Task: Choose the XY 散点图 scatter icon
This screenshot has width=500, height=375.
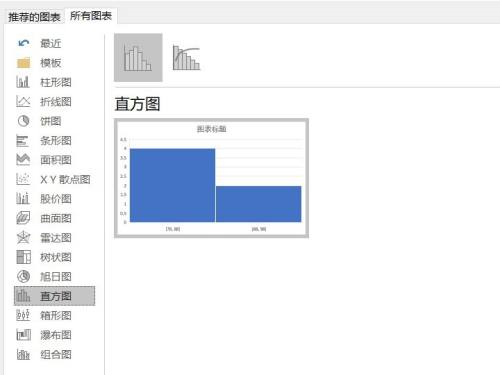Action: (23, 179)
